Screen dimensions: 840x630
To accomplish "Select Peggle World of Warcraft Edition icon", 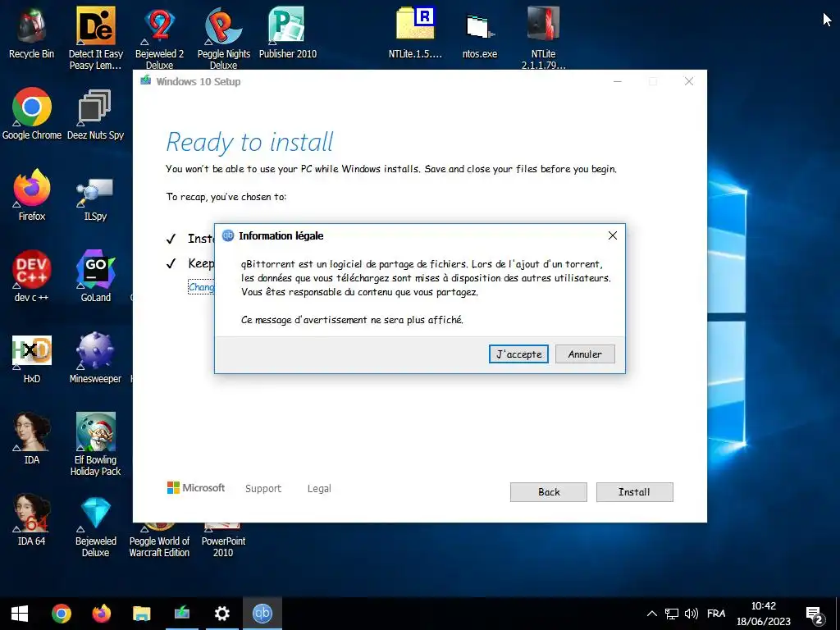I will (160, 541).
